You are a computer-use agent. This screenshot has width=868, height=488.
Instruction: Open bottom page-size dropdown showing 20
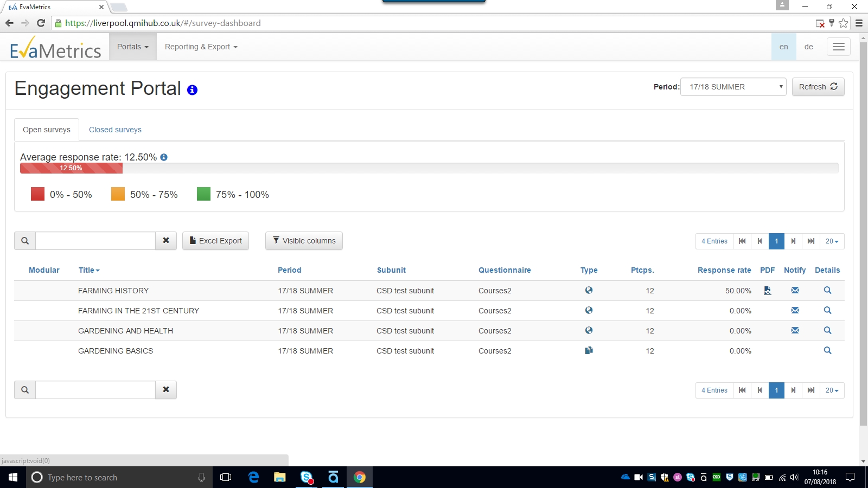coord(832,390)
